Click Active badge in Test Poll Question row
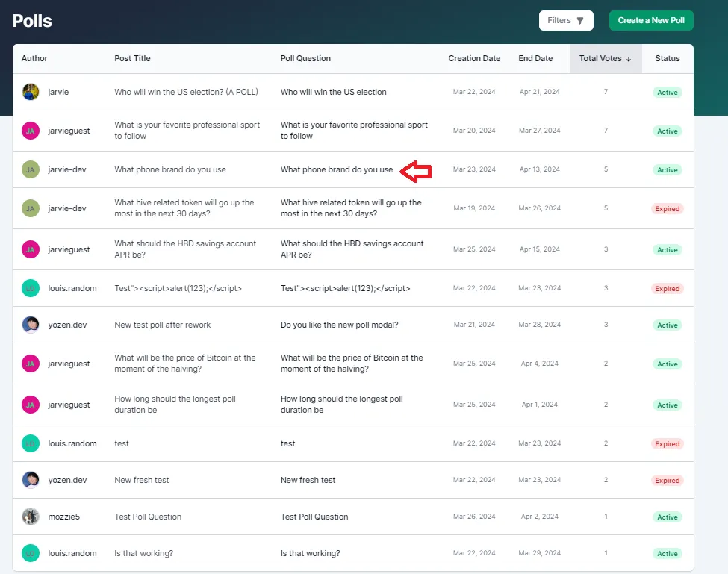Viewport: 728px width, 574px height. [668, 517]
